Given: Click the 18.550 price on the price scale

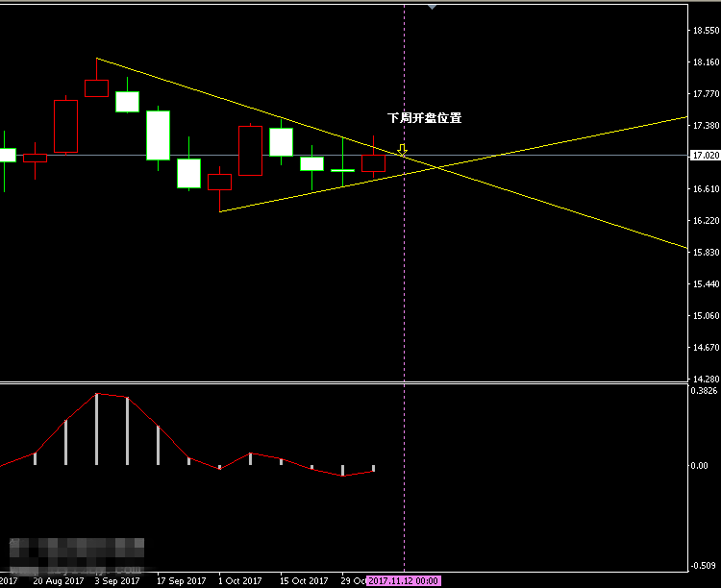Looking at the screenshot, I should (x=705, y=31).
